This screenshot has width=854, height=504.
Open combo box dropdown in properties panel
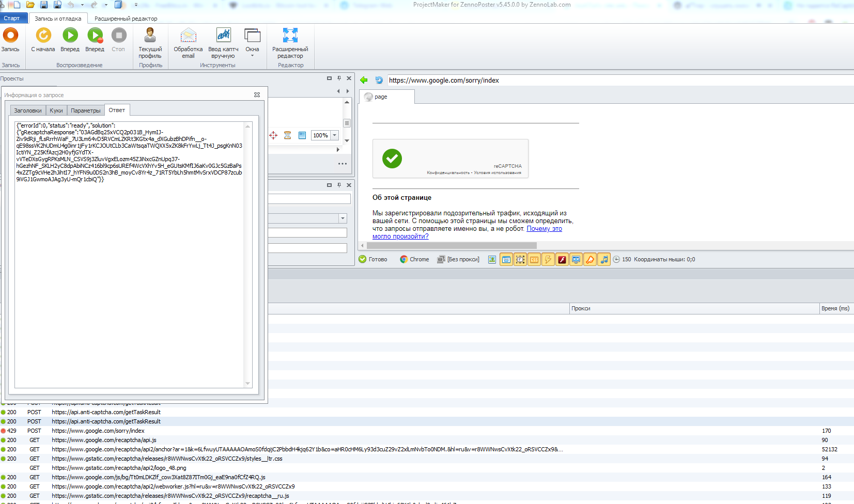pos(343,218)
